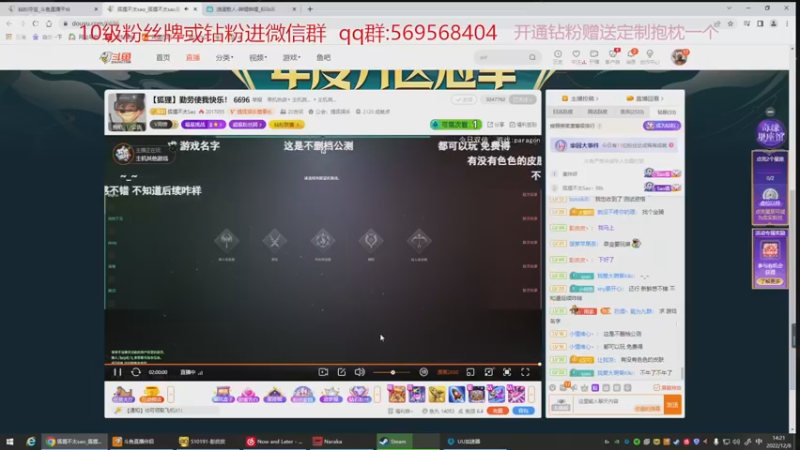Toggle web page fullscreen mode

tap(507, 372)
